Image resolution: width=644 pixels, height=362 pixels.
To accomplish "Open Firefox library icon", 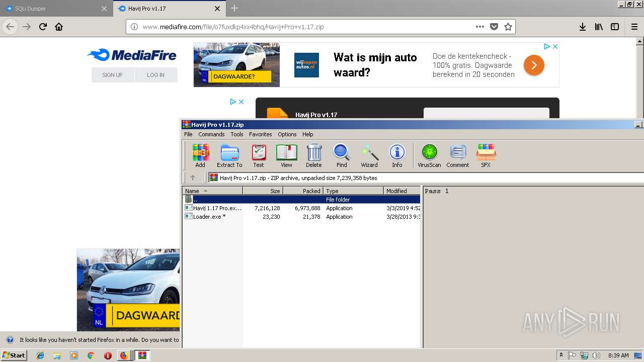I will (599, 27).
